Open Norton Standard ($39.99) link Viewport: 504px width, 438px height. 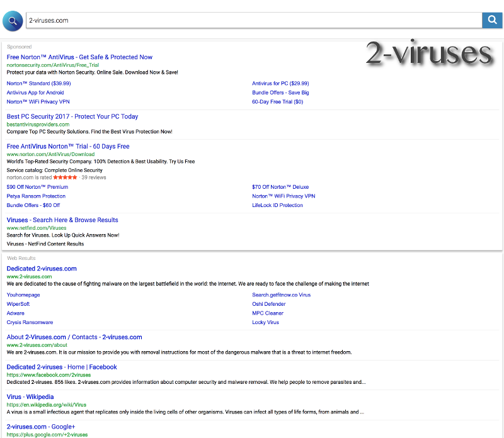38,83
